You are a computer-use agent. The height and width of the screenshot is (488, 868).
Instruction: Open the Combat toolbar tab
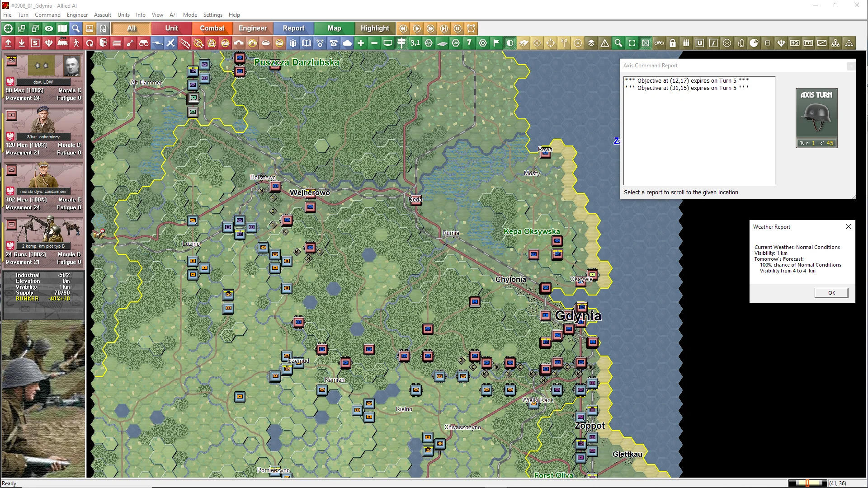tap(212, 28)
